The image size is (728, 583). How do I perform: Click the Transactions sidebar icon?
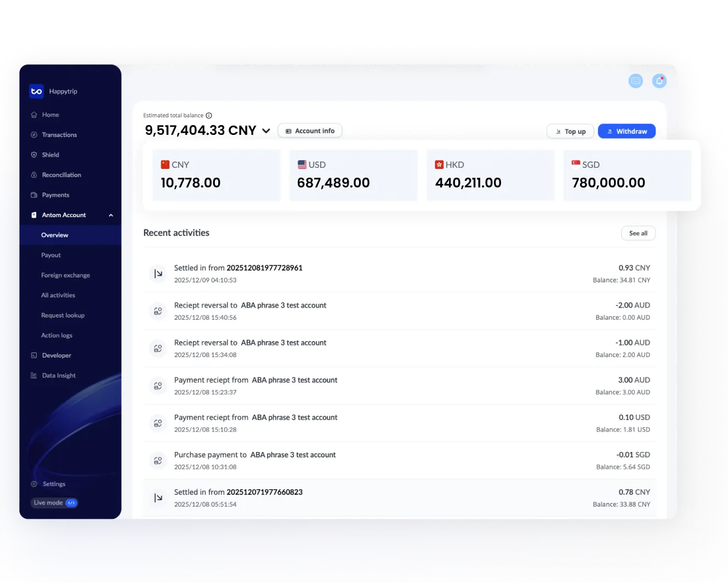[34, 135]
